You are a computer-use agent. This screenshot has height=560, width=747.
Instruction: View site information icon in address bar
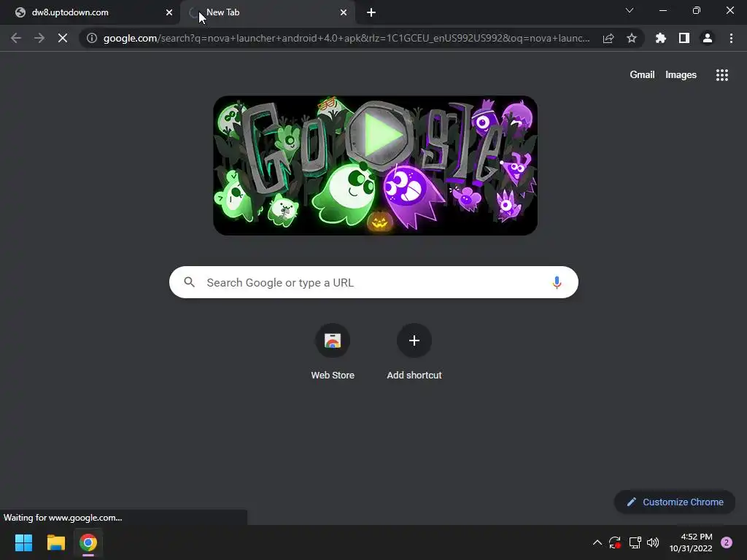[92, 38]
